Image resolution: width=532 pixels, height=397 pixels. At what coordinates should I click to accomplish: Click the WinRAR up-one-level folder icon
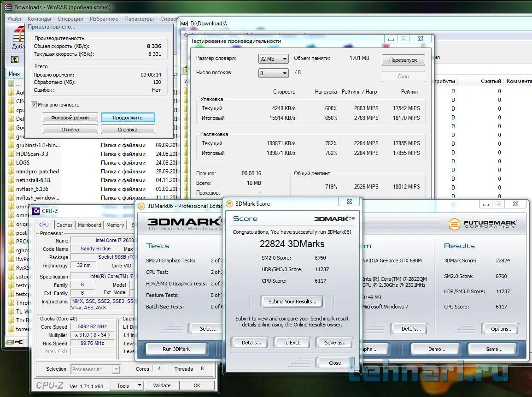coord(15,60)
